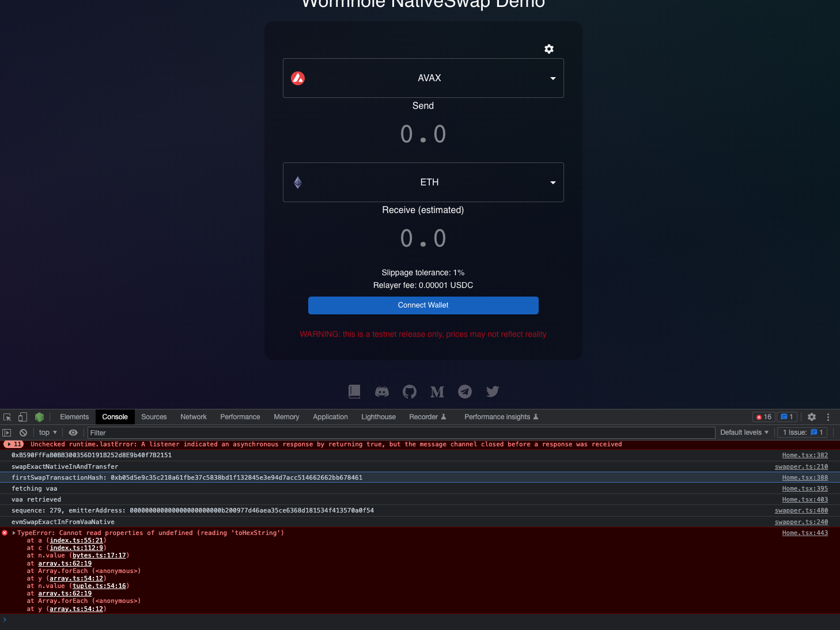Screen dimensions: 840x630
Task: Open the Medium blog icon
Action: 437,392
